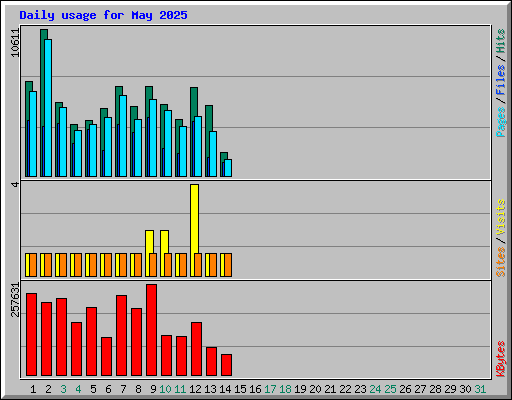Select the cyan pages bar for day 14
This screenshot has width=512, height=400.
tap(228, 168)
